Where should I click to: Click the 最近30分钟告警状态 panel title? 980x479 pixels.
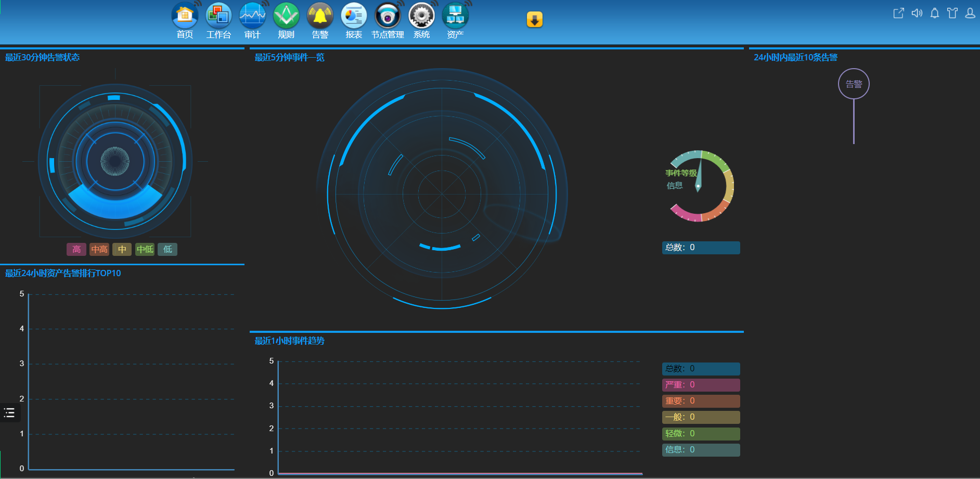(x=42, y=57)
